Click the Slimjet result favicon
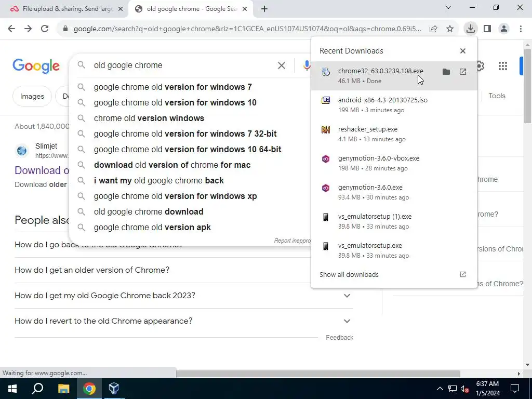 coord(22,150)
